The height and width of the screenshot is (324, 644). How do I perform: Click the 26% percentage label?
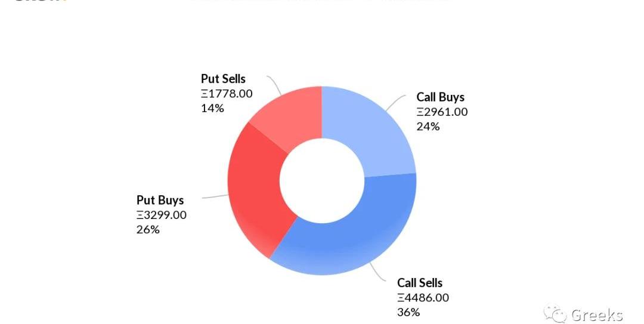(x=148, y=230)
